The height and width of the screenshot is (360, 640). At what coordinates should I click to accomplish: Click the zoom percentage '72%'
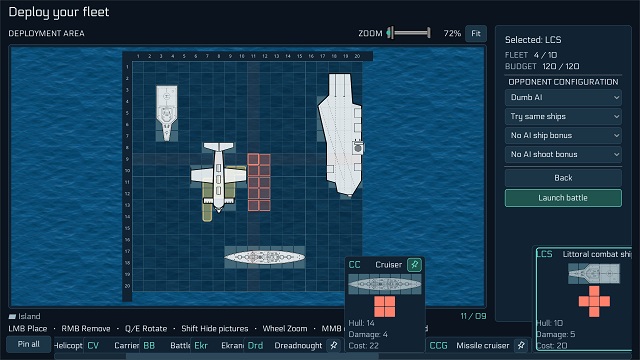(x=452, y=33)
